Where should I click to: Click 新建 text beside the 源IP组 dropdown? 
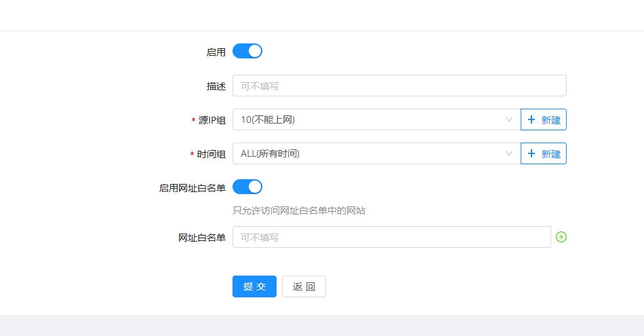pos(551,120)
